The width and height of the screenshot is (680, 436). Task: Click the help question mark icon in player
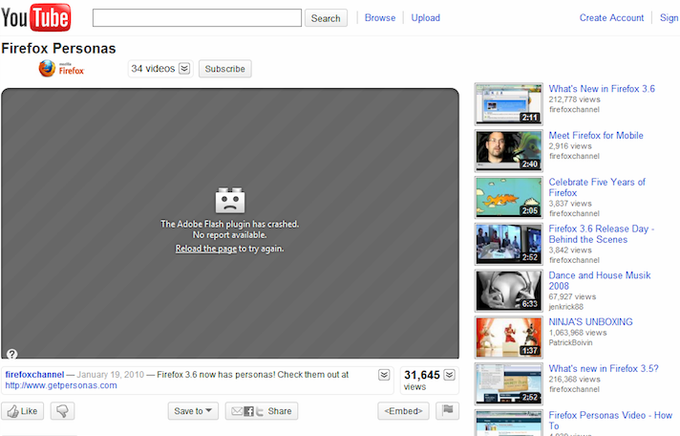pos(12,354)
